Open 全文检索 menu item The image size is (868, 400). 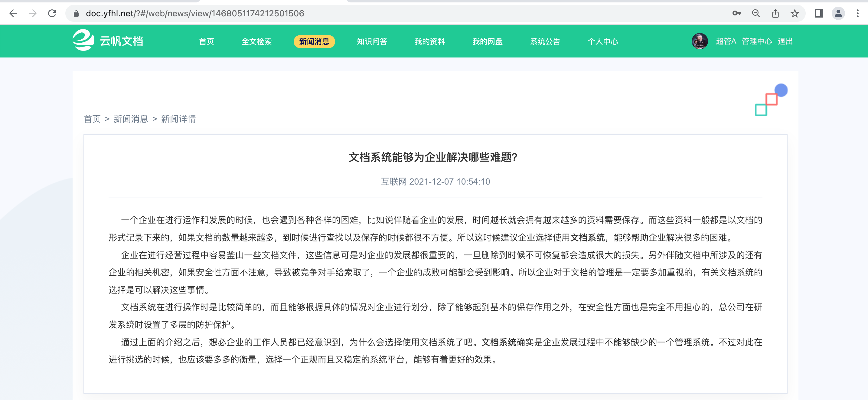(x=256, y=41)
